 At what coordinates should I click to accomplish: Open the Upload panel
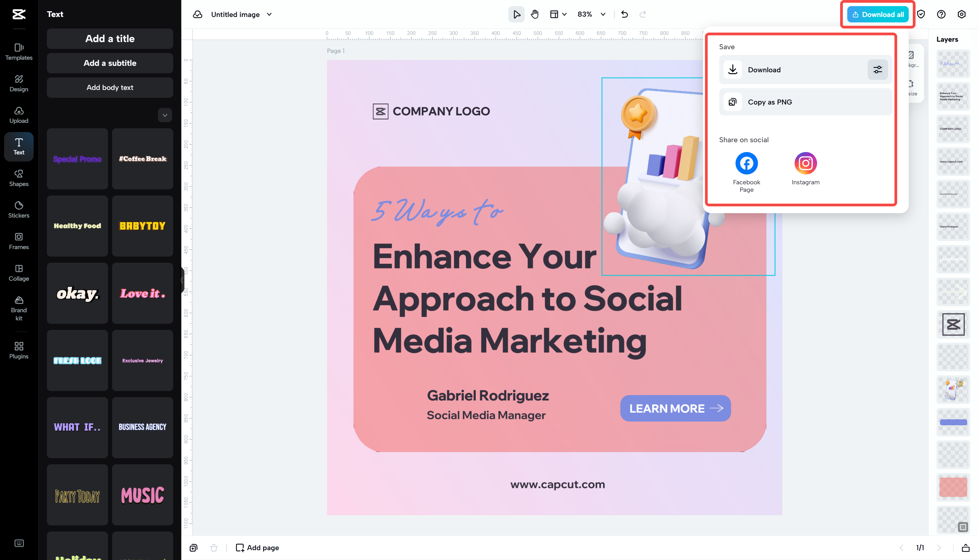(18, 115)
